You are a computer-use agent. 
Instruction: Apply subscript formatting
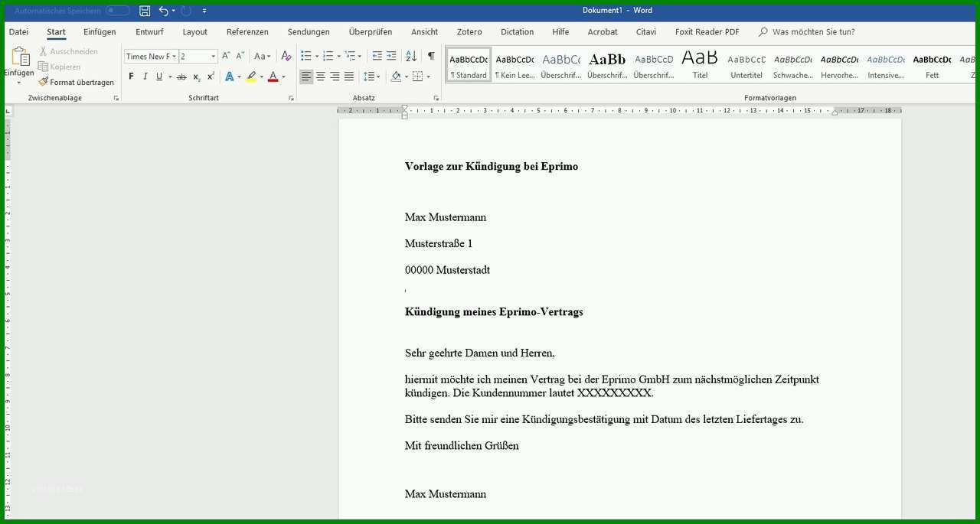[x=196, y=76]
